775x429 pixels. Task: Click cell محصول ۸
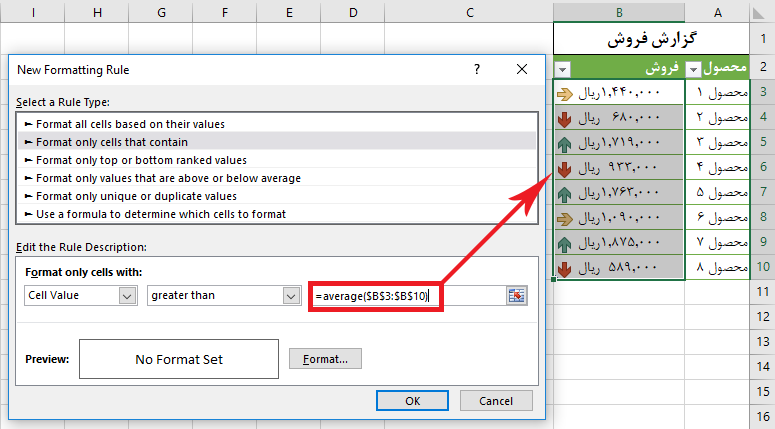coord(717,267)
